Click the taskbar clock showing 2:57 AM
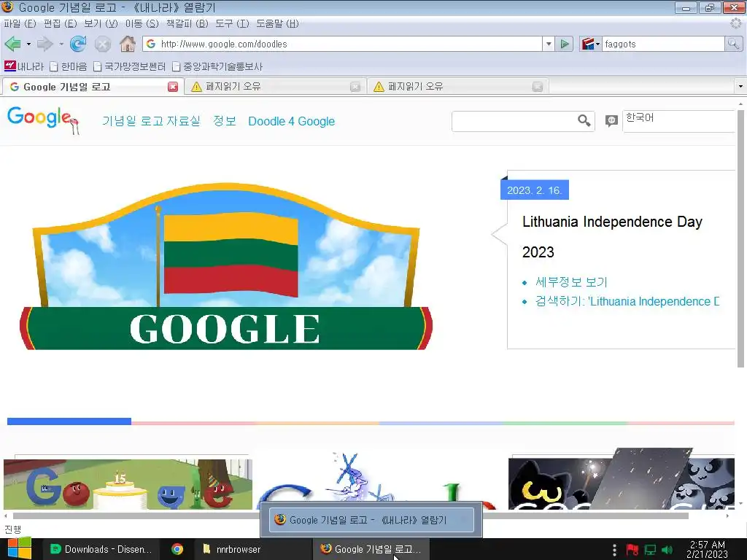This screenshot has height=560, width=747. click(x=707, y=549)
